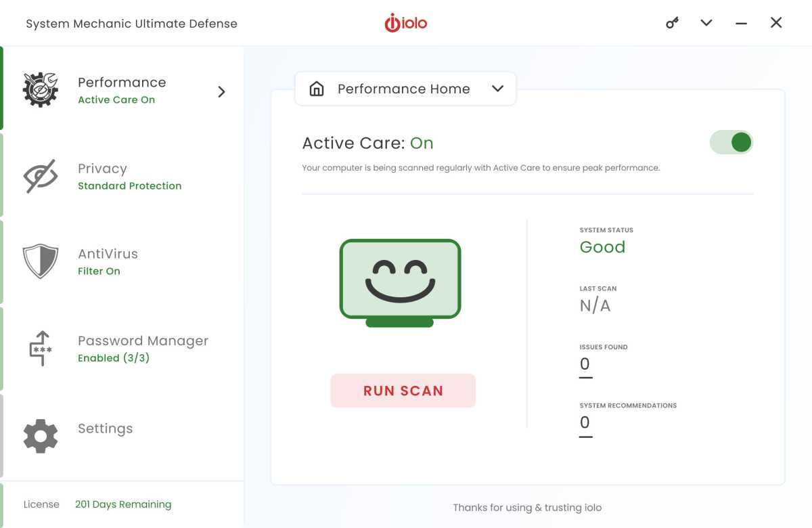Click the Thanks for using & trusting iolo text
The height and width of the screenshot is (528, 812).
point(527,508)
